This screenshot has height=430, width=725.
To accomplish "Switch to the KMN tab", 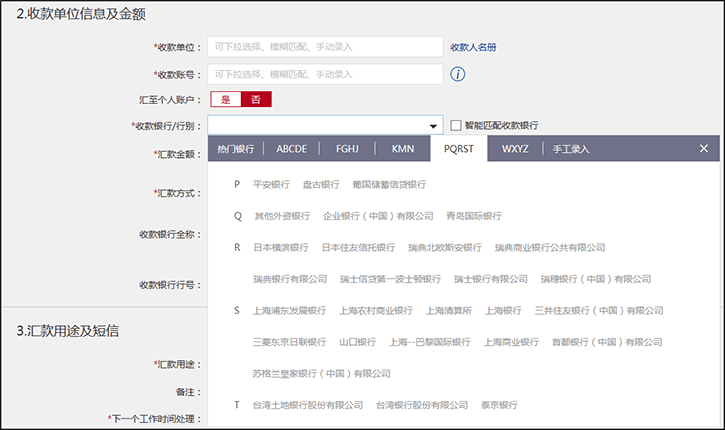I will click(403, 149).
